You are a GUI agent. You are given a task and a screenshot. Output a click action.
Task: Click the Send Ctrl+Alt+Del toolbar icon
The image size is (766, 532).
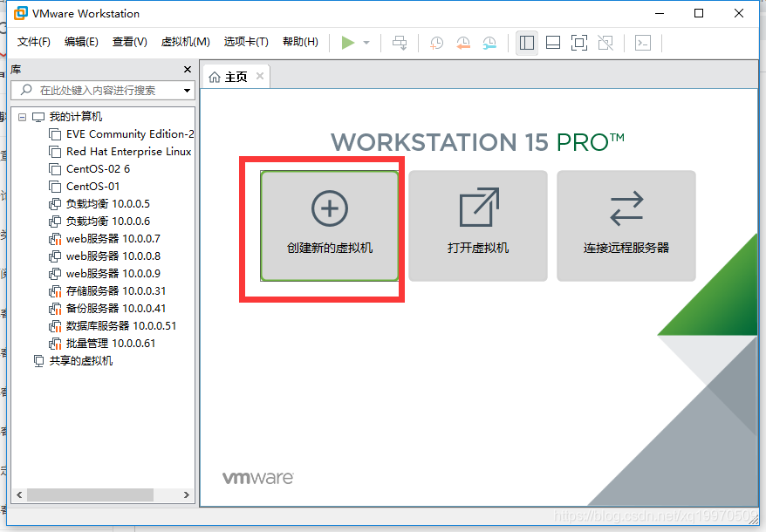point(400,43)
